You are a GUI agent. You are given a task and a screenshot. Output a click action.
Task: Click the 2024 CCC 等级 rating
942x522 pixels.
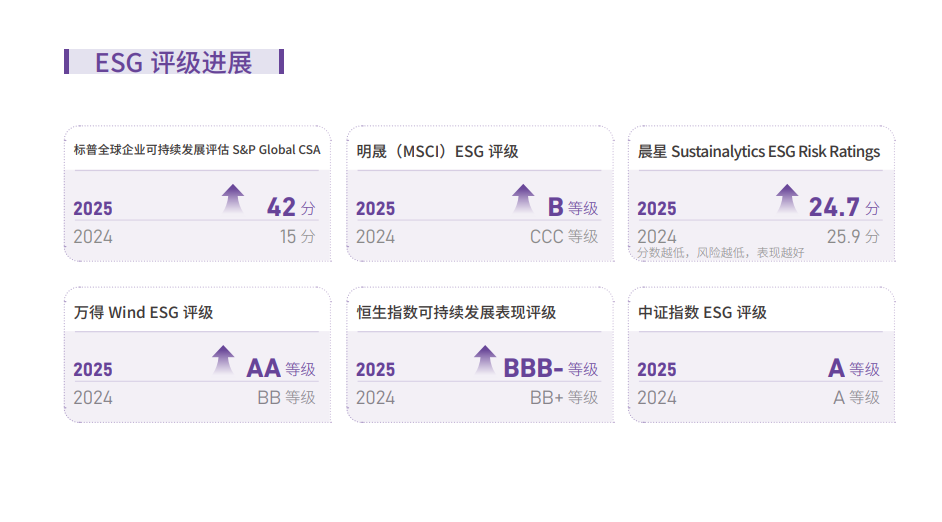(x=564, y=237)
